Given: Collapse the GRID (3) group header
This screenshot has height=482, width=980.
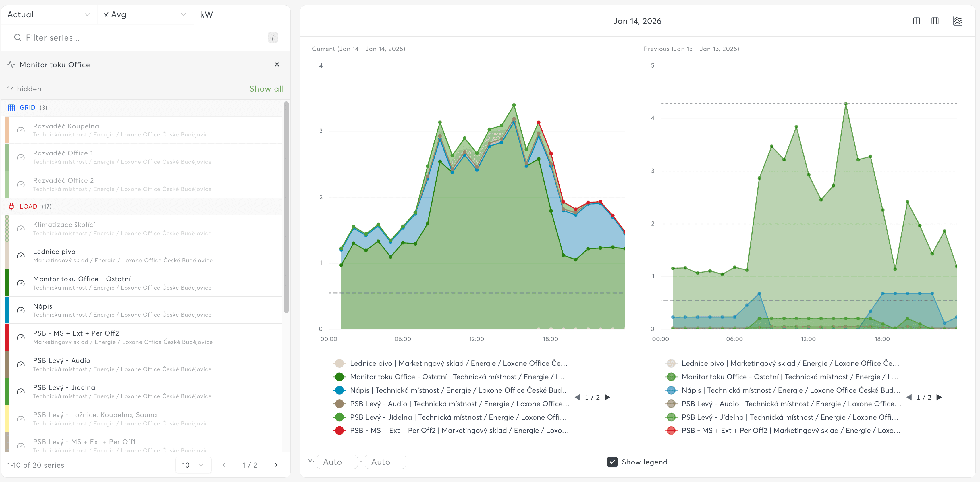Looking at the screenshot, I should 142,108.
